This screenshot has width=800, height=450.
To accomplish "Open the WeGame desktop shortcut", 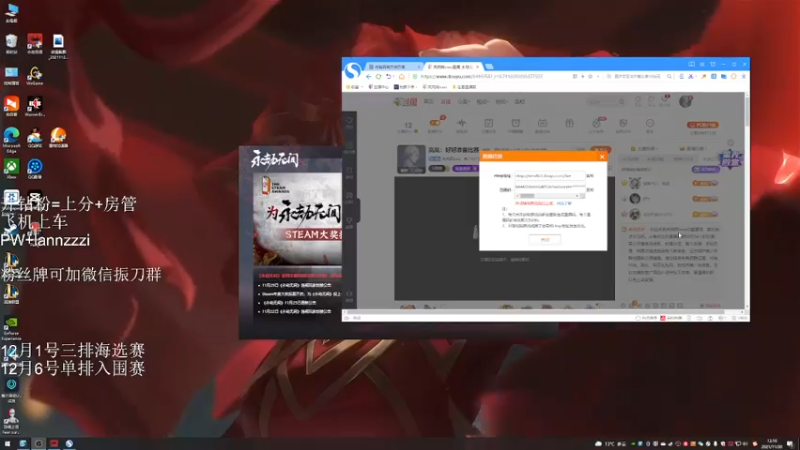I will tap(34, 75).
